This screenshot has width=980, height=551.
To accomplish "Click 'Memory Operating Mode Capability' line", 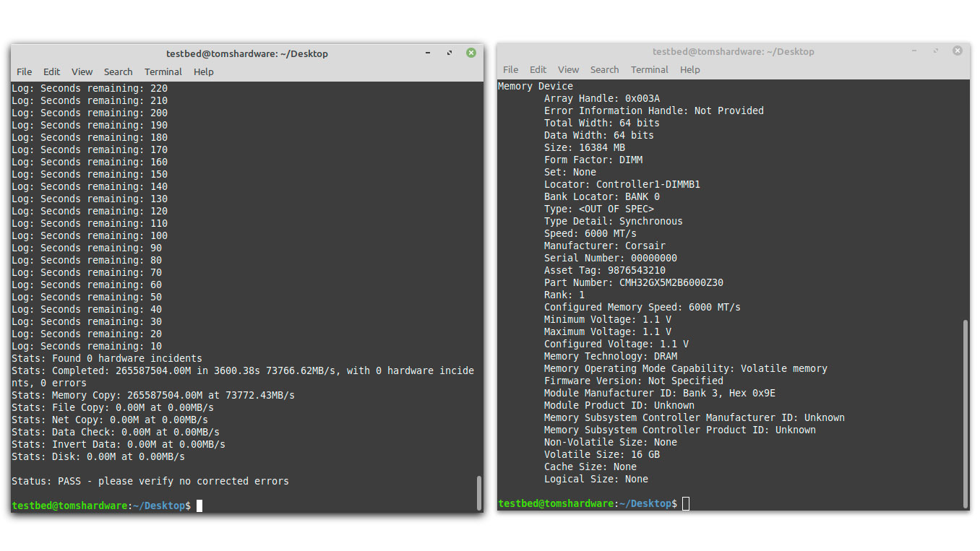I will (686, 368).
